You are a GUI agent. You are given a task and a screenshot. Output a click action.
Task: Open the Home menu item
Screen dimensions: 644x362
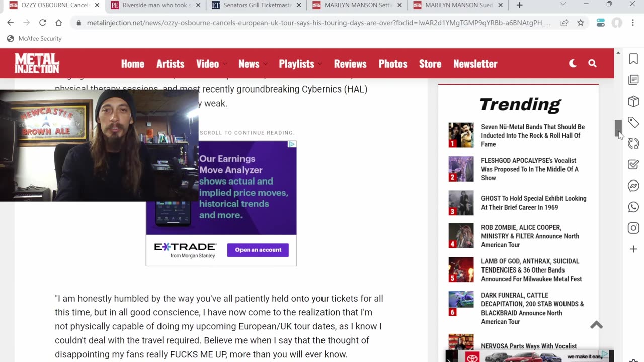(133, 64)
